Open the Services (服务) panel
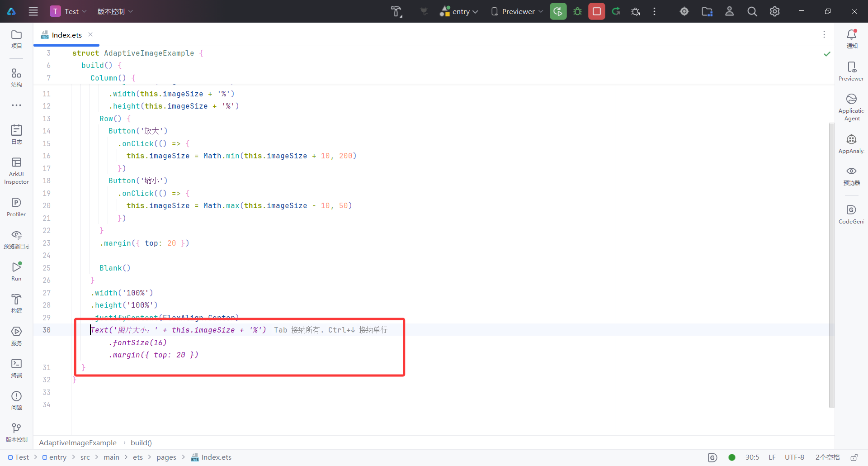 tap(16, 336)
